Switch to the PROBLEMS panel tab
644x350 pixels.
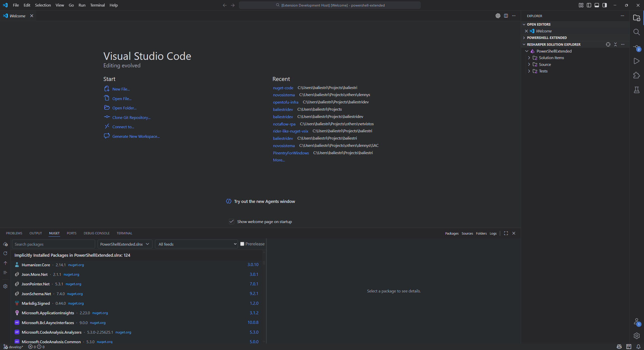(14, 233)
